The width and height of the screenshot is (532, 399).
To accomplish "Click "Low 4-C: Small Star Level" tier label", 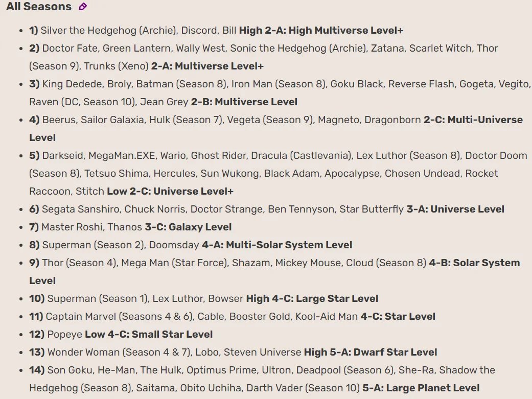I will (149, 334).
